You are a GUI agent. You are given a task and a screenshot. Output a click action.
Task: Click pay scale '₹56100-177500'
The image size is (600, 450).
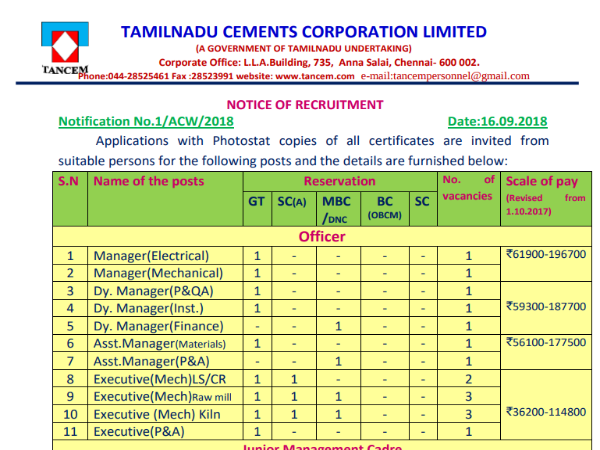coord(546,342)
